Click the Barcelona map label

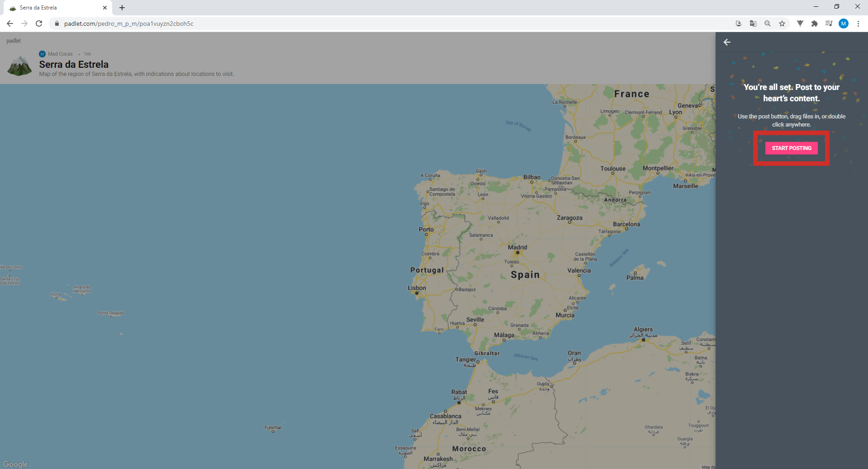[627, 224]
